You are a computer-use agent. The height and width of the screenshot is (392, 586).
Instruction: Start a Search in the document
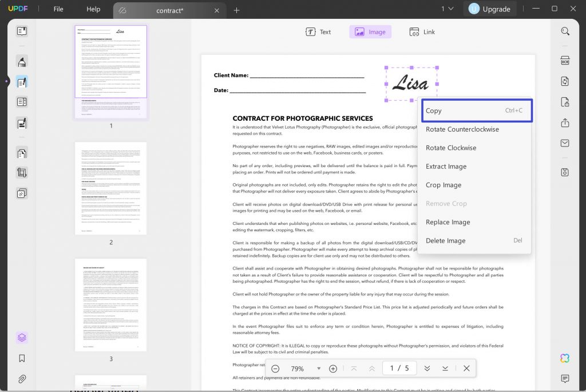pyautogui.click(x=565, y=31)
